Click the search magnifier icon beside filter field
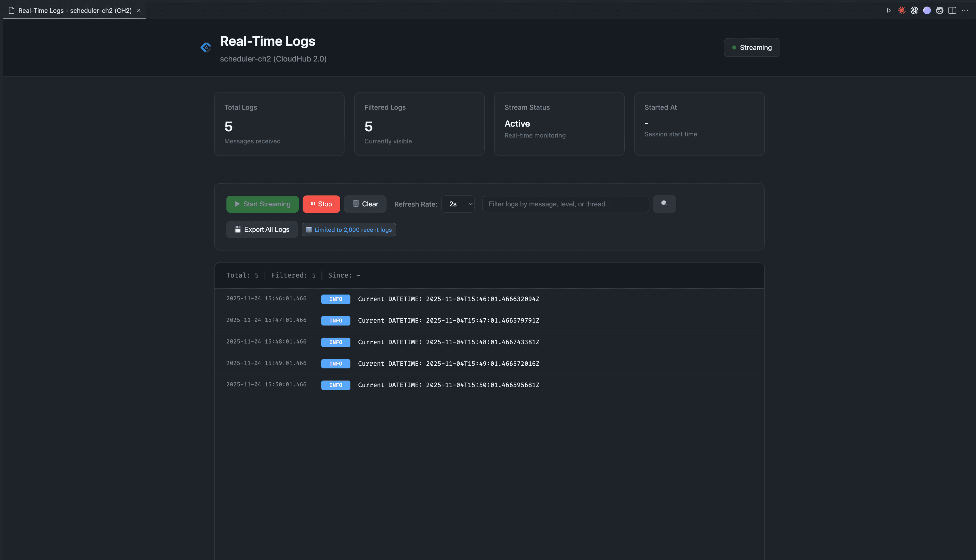This screenshot has width=976, height=560. pyautogui.click(x=664, y=204)
